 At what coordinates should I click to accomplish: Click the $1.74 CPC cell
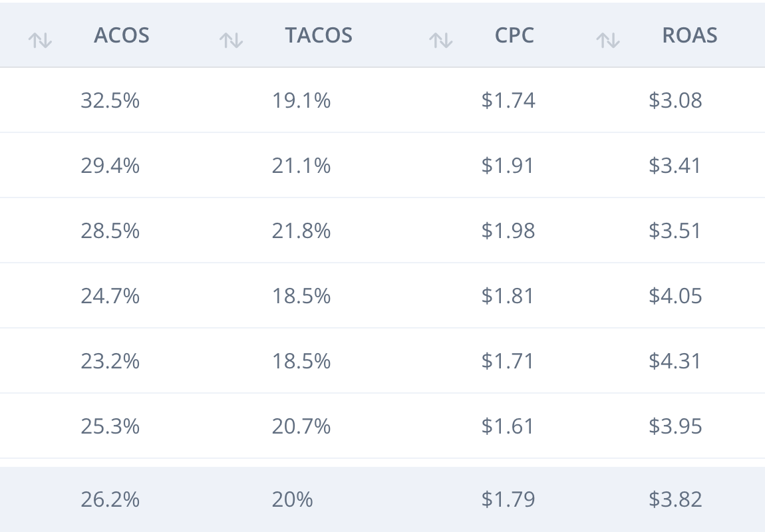[508, 100]
